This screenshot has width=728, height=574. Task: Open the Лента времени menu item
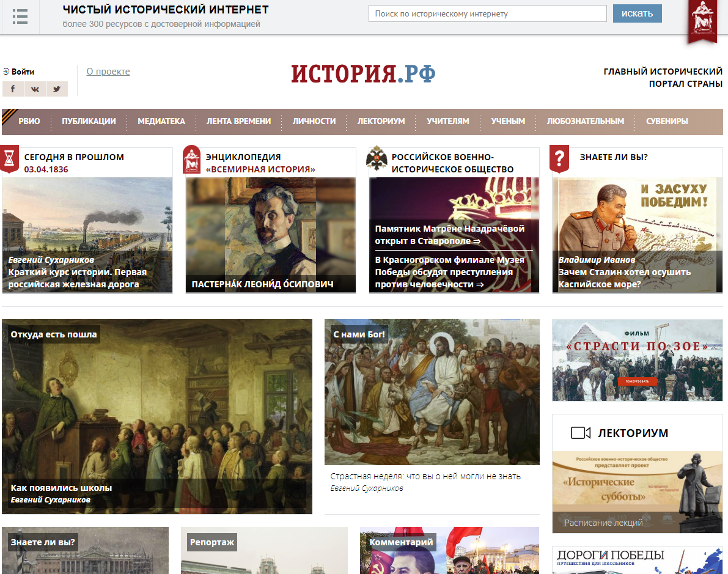pos(238,121)
